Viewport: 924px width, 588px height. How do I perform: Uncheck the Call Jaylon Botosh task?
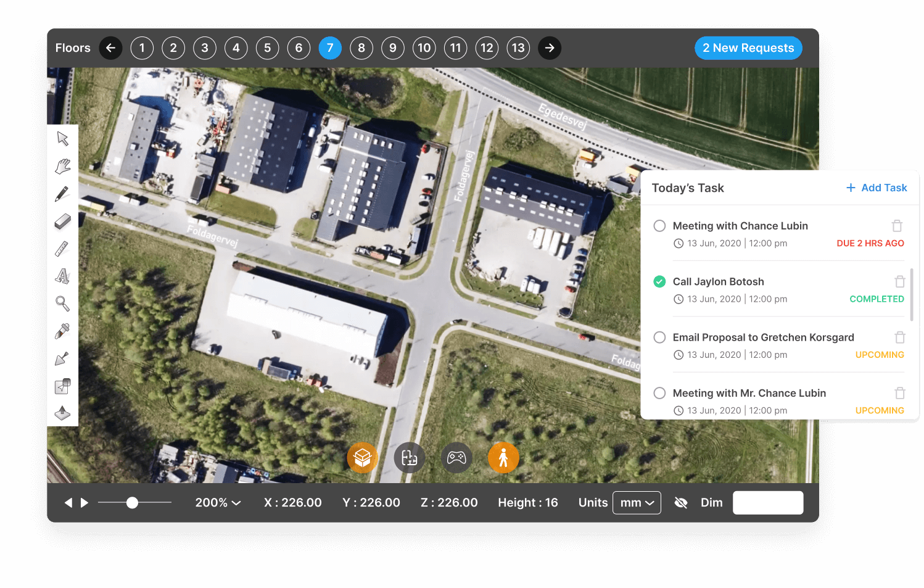click(659, 281)
